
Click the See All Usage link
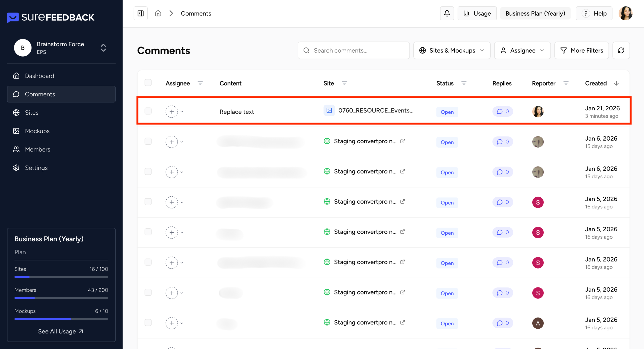[x=61, y=331]
